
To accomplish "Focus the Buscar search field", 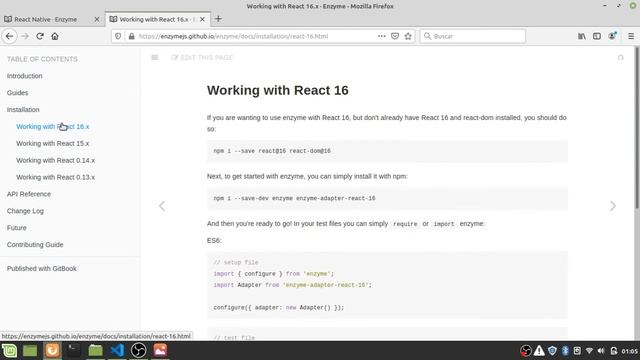I will click(x=473, y=36).
